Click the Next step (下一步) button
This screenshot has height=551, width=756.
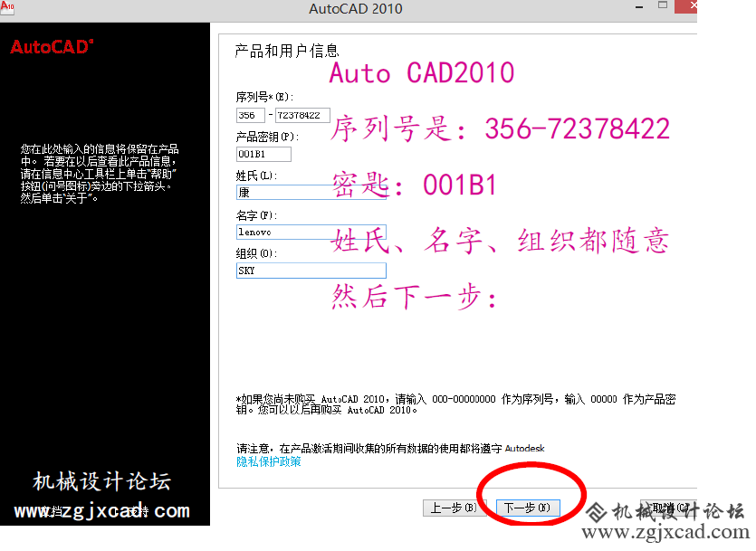click(x=528, y=508)
